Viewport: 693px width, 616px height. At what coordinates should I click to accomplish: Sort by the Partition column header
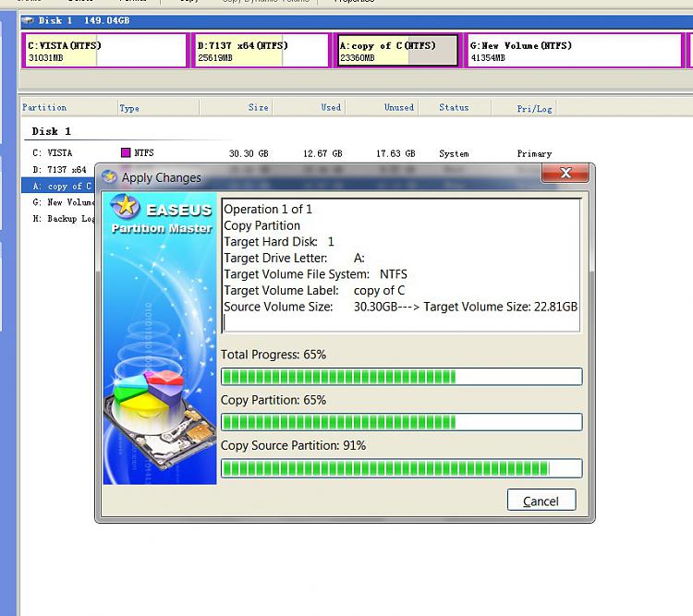click(x=44, y=108)
